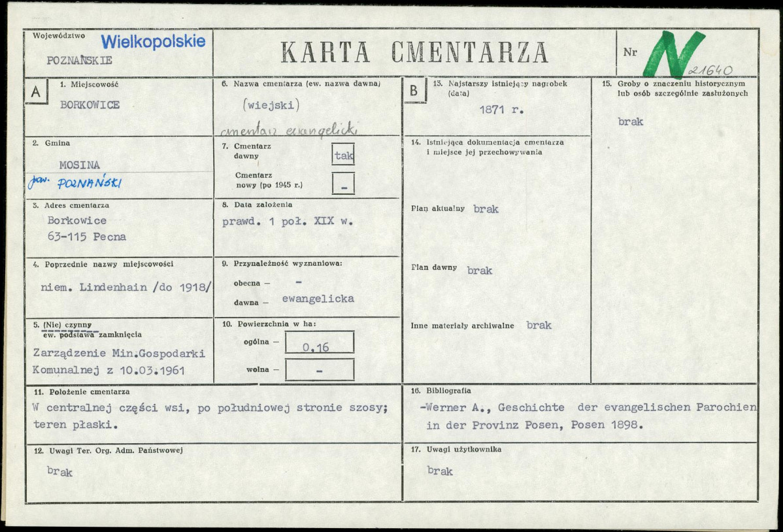This screenshot has width=783, height=532.
Task: Click the label '3. Adres cmentarza'
Action: click(71, 205)
